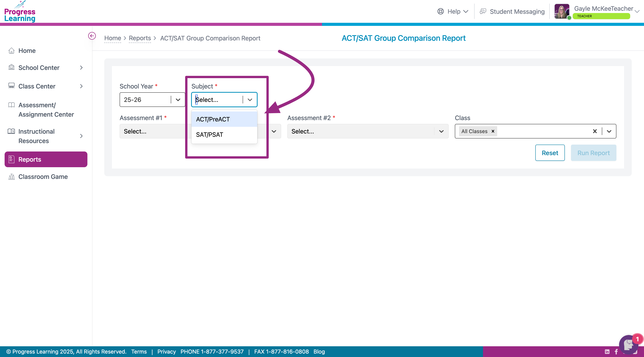Open the Facebook icon in the footer
This screenshot has height=357, width=644.
616,352
